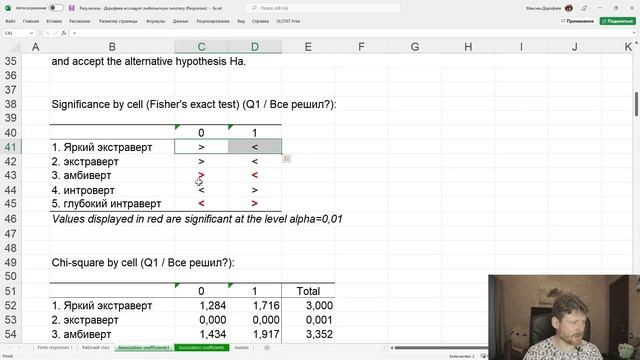Viewport: 640px width, 360px height.
Task: Click the Save disk icon
Action: click(72, 8)
